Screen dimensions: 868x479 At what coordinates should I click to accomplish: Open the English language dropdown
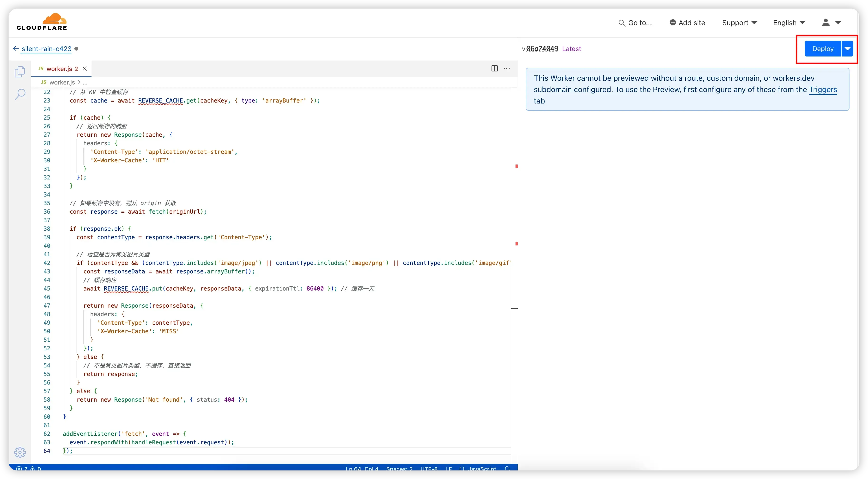[789, 23]
